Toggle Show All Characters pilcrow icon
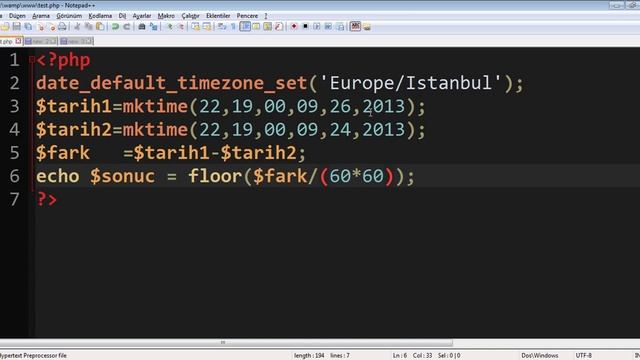Screen dimensions: 640x360 (233, 27)
